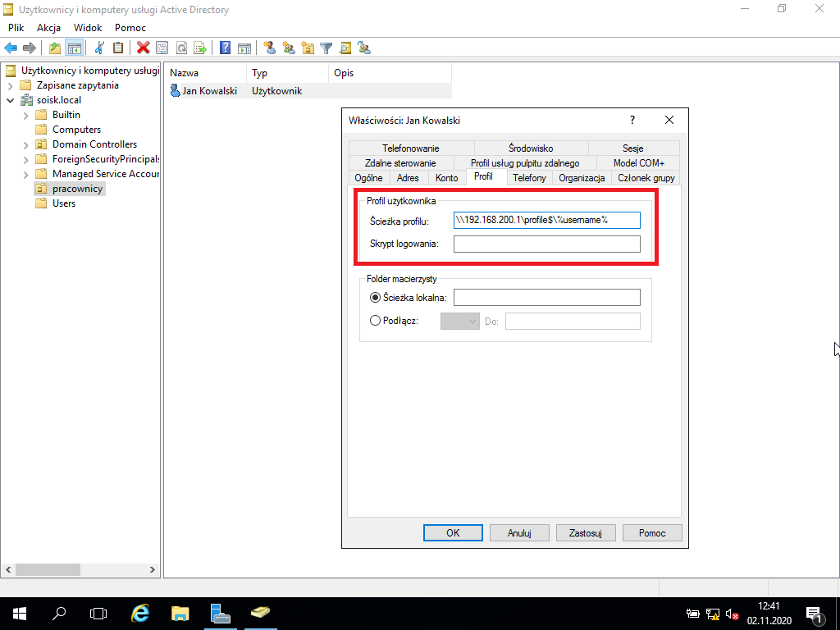The height and width of the screenshot is (630, 840).
Task: Click the Ścieżka profilu input field
Action: pyautogui.click(x=546, y=220)
